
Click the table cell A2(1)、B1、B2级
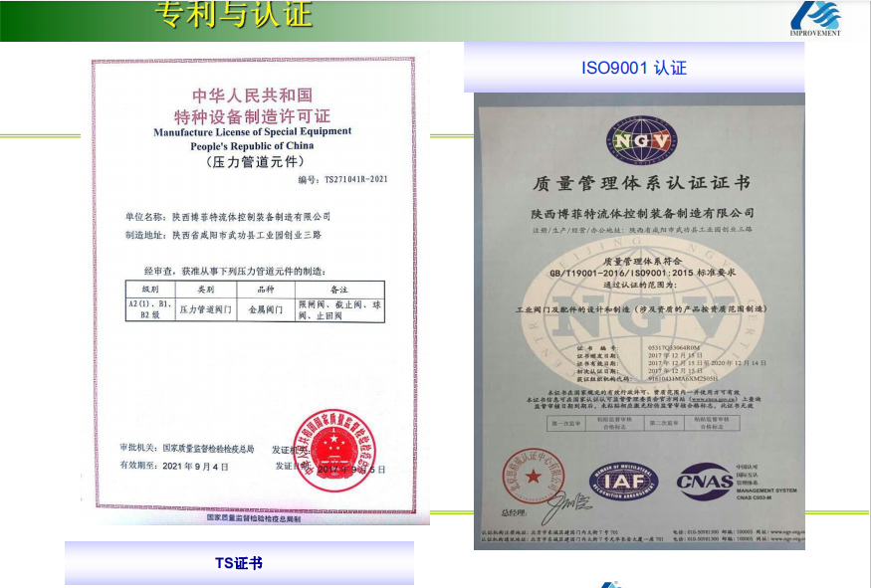coord(150,309)
